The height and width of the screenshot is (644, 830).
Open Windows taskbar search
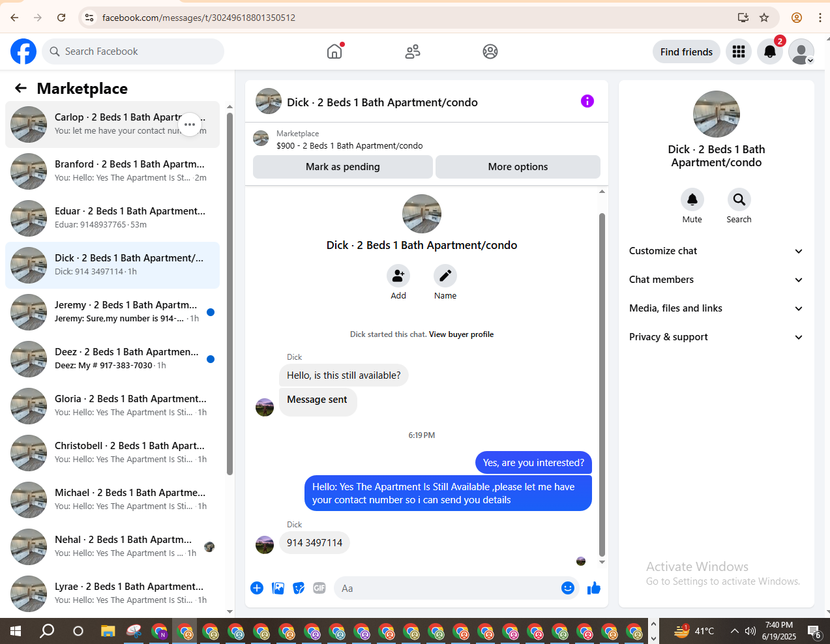(x=47, y=631)
